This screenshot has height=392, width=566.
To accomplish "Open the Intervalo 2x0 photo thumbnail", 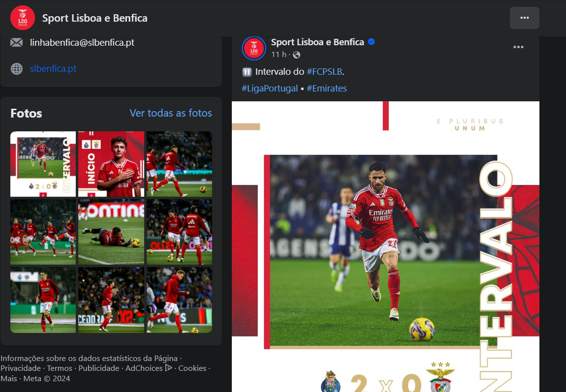I will (43, 164).
